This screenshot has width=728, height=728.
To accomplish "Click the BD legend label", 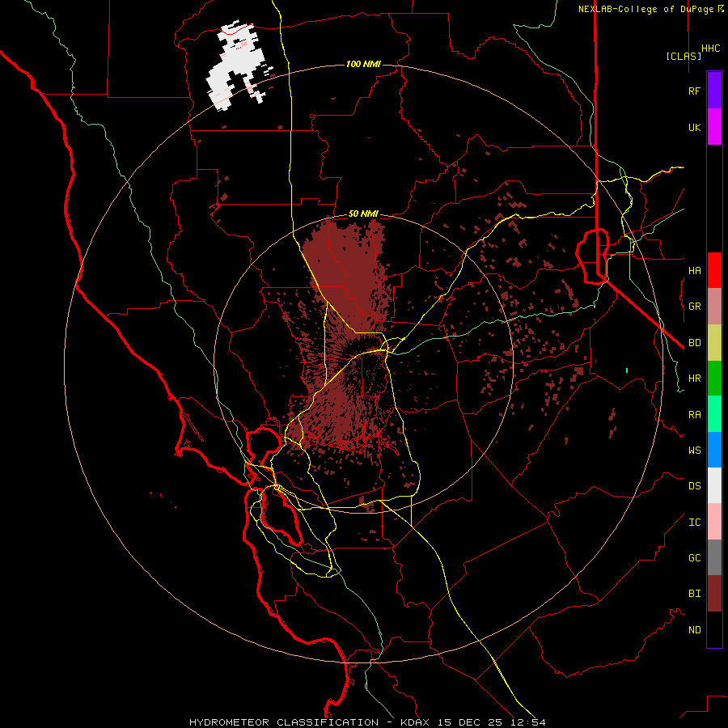I will (694, 343).
